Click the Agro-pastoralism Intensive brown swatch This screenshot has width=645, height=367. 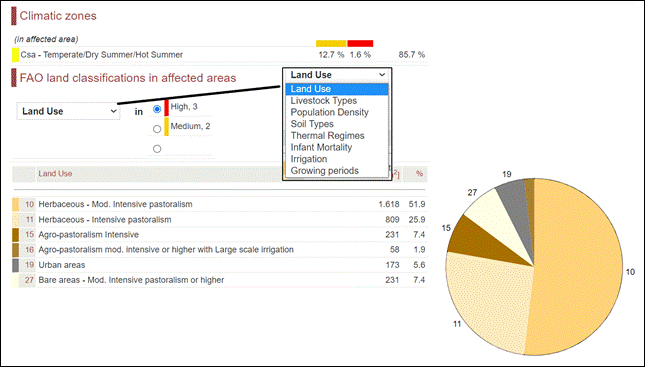point(16,235)
